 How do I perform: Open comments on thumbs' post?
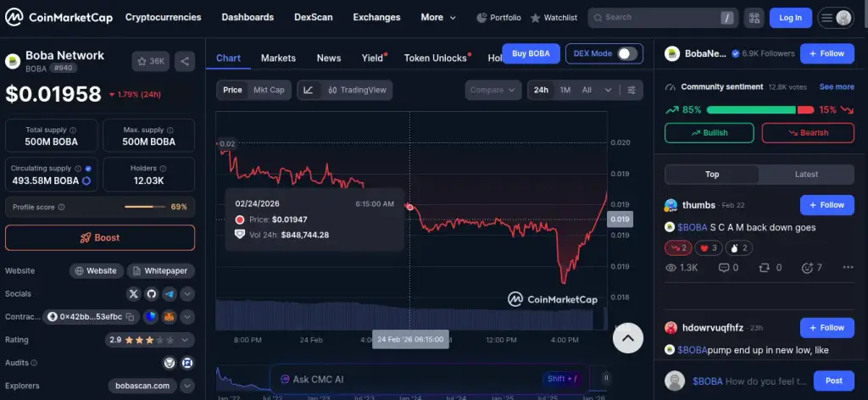point(728,268)
